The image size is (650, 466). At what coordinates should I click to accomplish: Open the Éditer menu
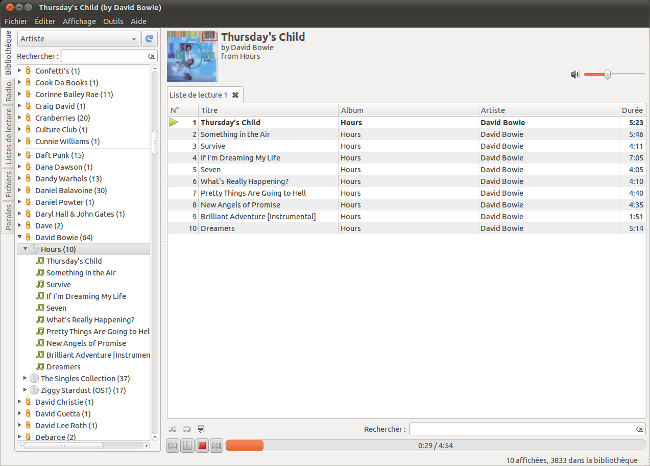[45, 21]
